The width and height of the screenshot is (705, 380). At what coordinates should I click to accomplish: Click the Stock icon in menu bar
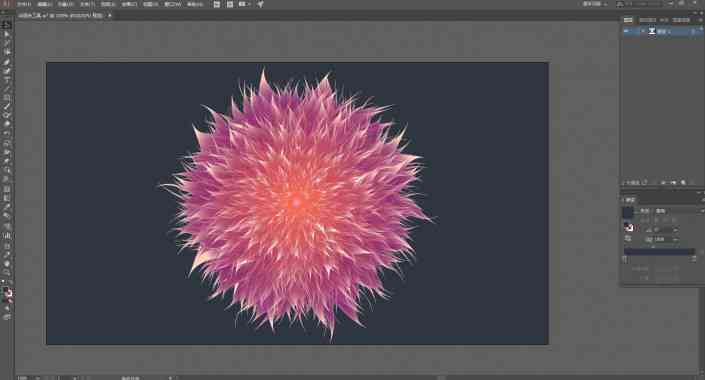tap(230, 4)
